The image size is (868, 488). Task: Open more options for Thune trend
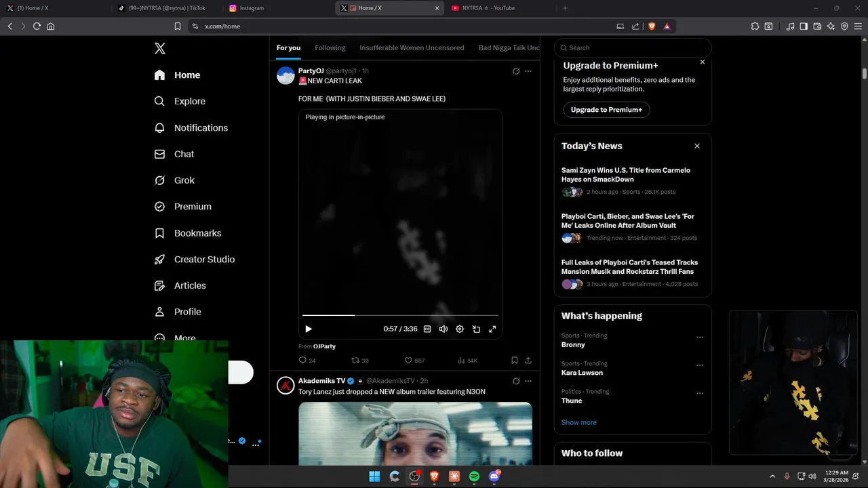700,393
